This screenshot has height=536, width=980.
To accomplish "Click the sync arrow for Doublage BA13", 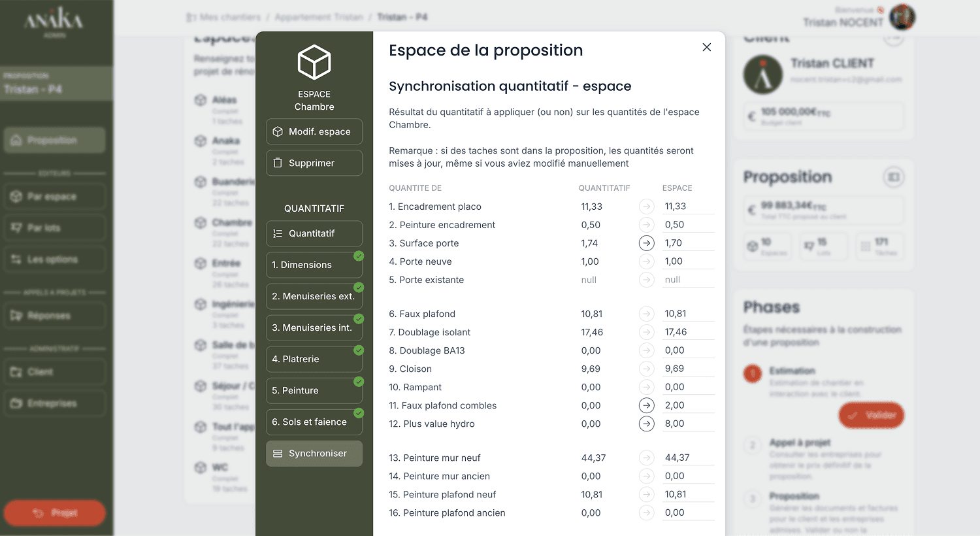I will pyautogui.click(x=647, y=350).
